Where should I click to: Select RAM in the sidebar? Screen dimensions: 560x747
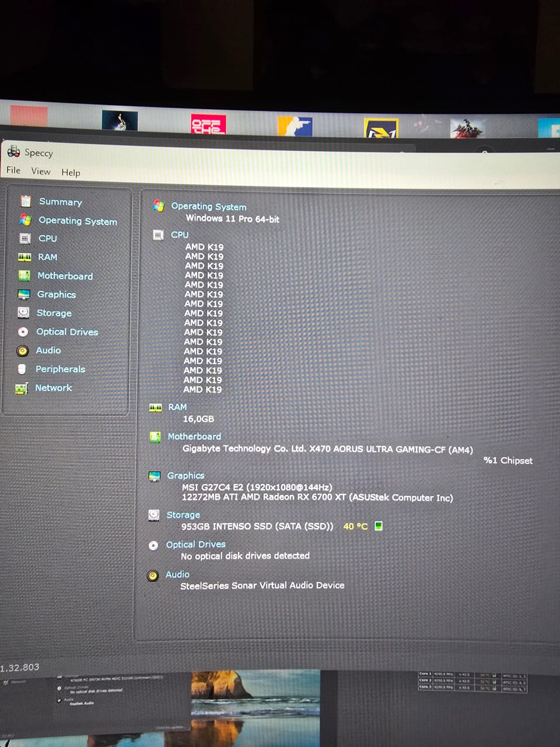(48, 257)
